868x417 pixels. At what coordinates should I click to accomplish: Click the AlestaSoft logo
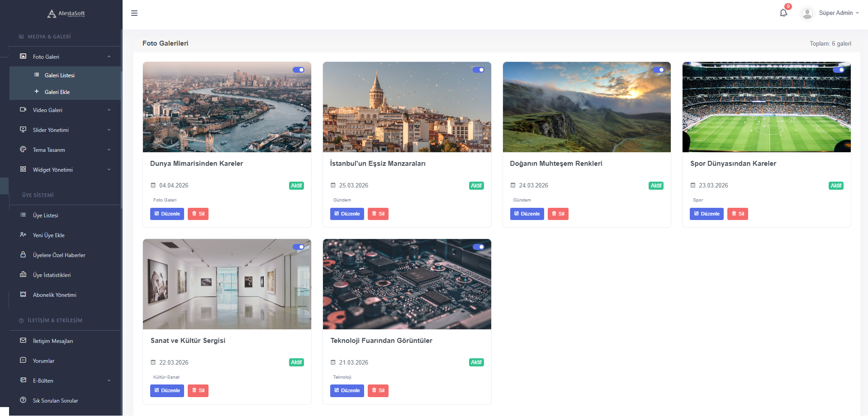point(66,14)
